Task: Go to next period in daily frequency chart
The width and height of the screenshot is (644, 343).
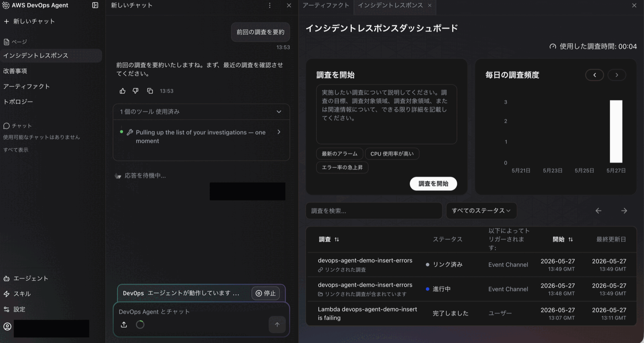Action: (x=617, y=75)
